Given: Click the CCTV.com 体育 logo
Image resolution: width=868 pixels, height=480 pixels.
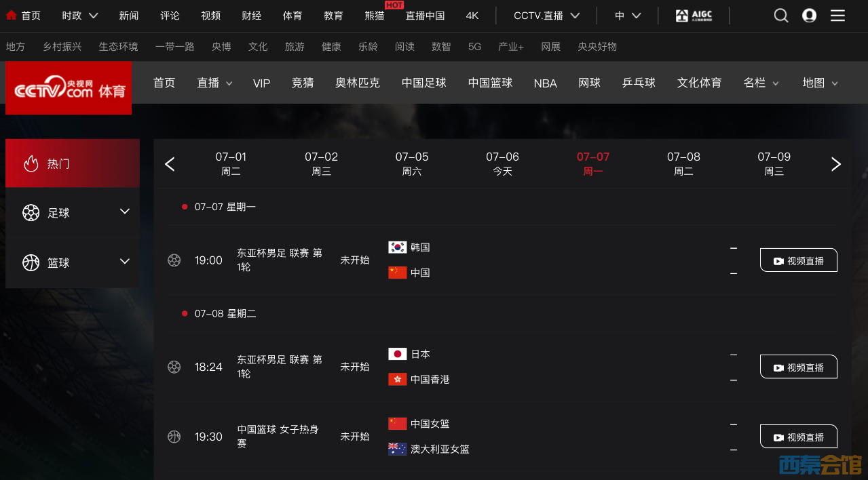Looking at the screenshot, I should coord(69,88).
